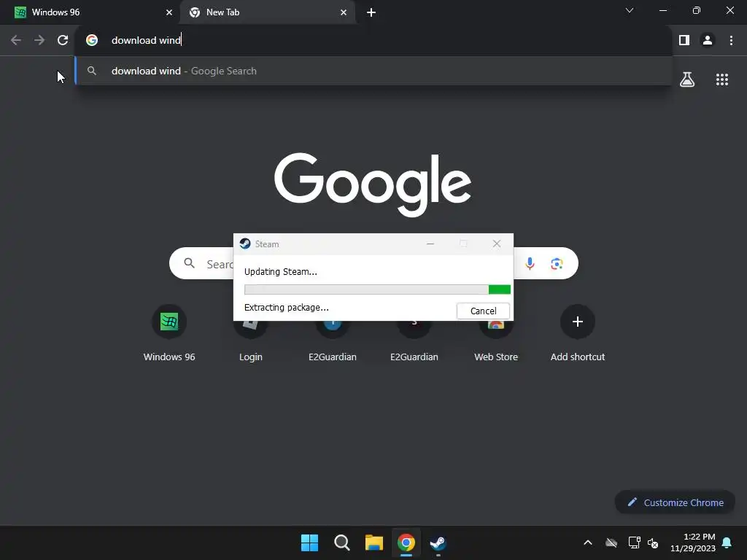This screenshot has width=747, height=560.
Task: Click the back navigation arrow
Action: tap(16, 41)
